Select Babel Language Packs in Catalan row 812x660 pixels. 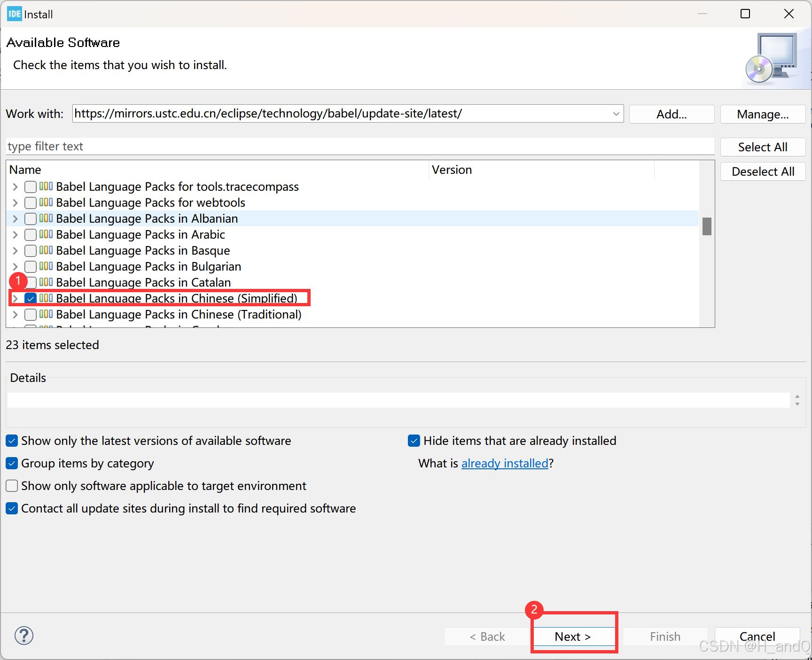[352, 282]
